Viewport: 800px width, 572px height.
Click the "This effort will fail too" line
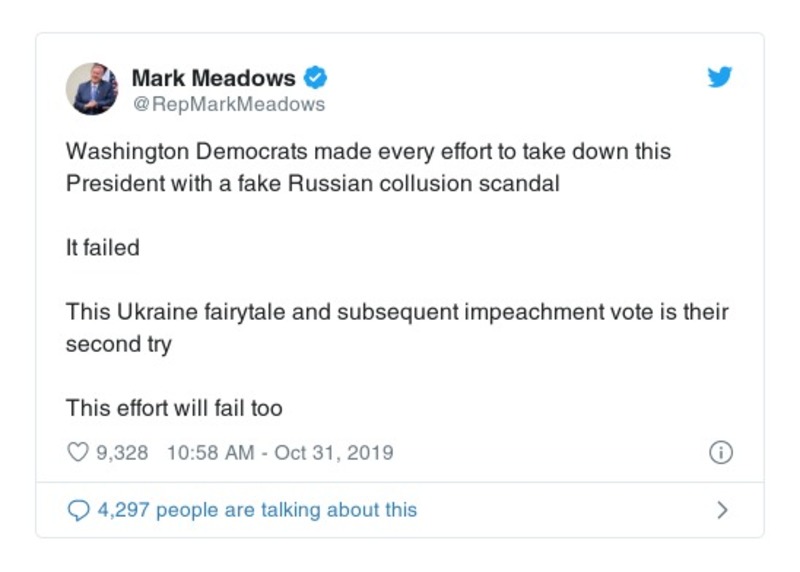point(174,408)
